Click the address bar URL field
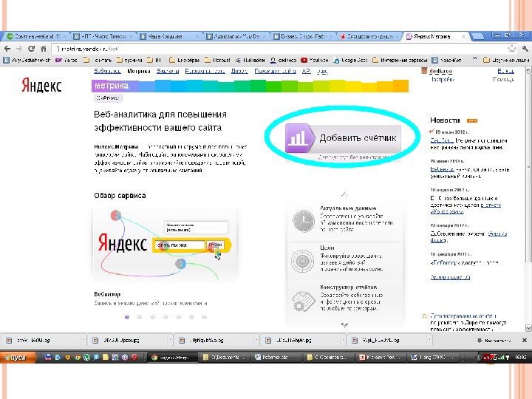Viewport: 532px width, 399px height. [x=279, y=49]
